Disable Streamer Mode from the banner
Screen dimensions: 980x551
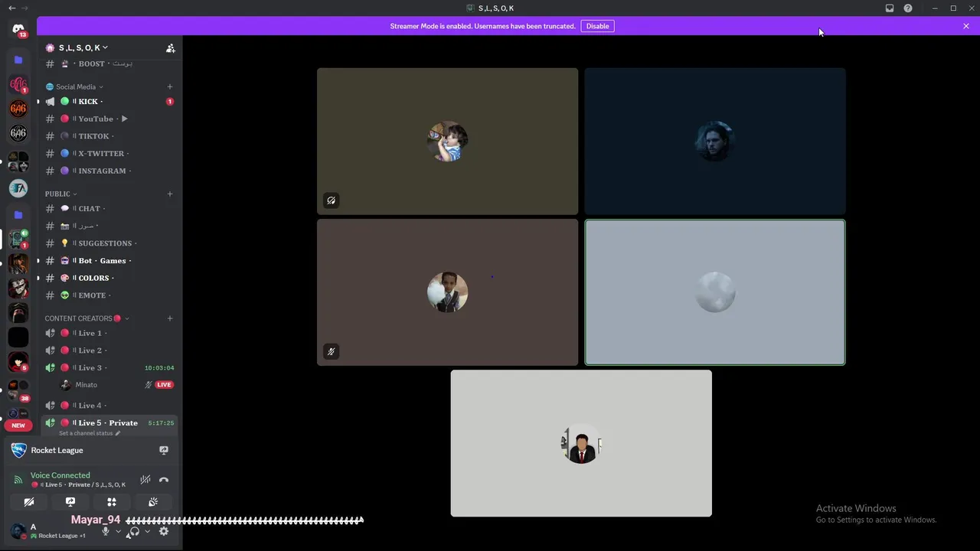[597, 26]
